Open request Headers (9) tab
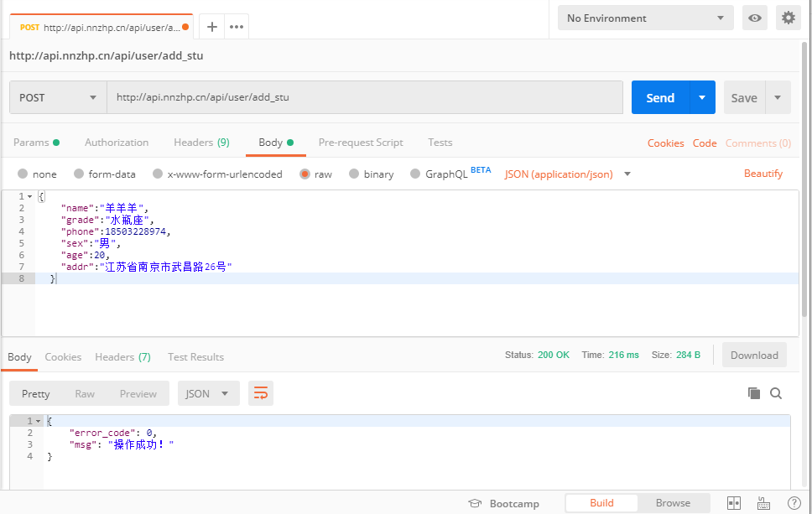812x514 pixels. (201, 143)
